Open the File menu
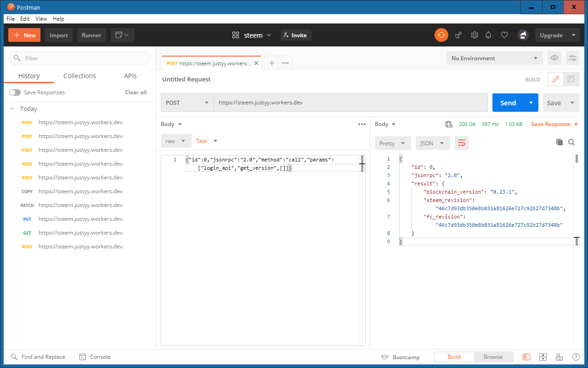The image size is (588, 368). point(11,19)
